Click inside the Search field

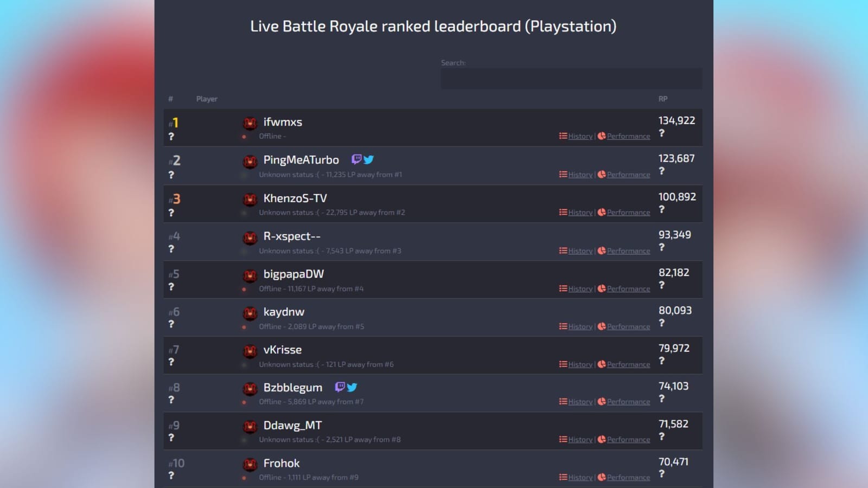(571, 79)
